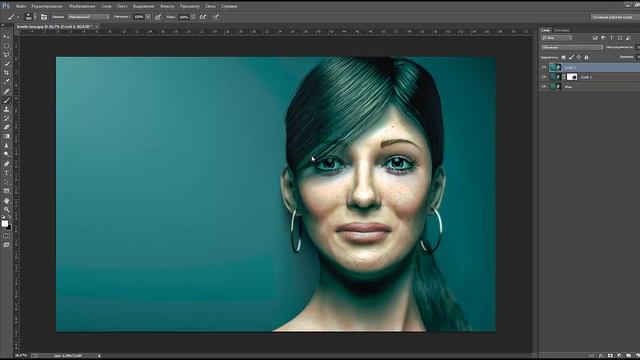This screenshot has width=640, height=360.
Task: Open the Файл menu
Action: 21,6
